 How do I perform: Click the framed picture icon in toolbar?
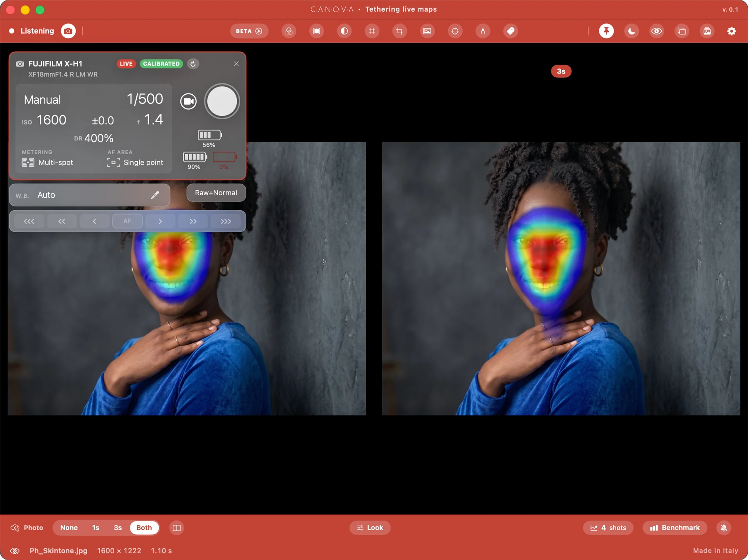click(x=427, y=31)
